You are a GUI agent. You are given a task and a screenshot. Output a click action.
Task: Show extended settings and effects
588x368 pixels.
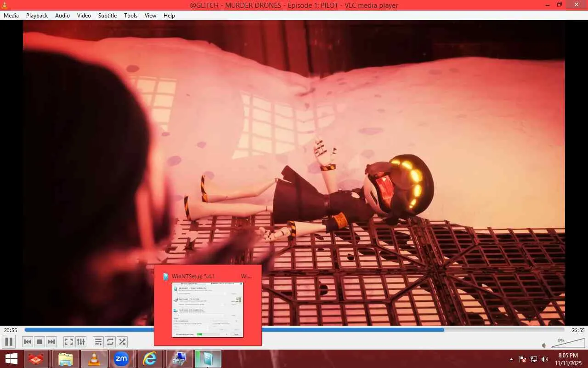pos(81,342)
